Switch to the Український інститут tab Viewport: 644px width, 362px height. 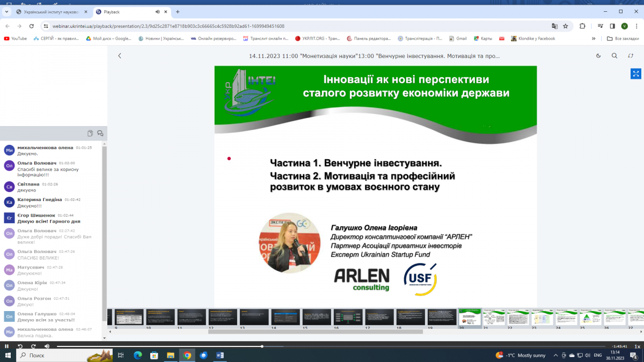(51, 11)
